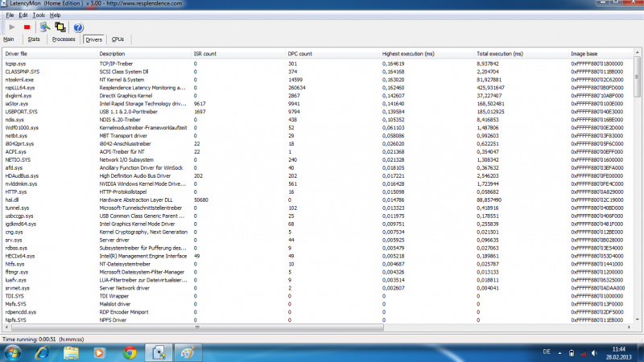Click the copy report windows icon

click(60, 27)
